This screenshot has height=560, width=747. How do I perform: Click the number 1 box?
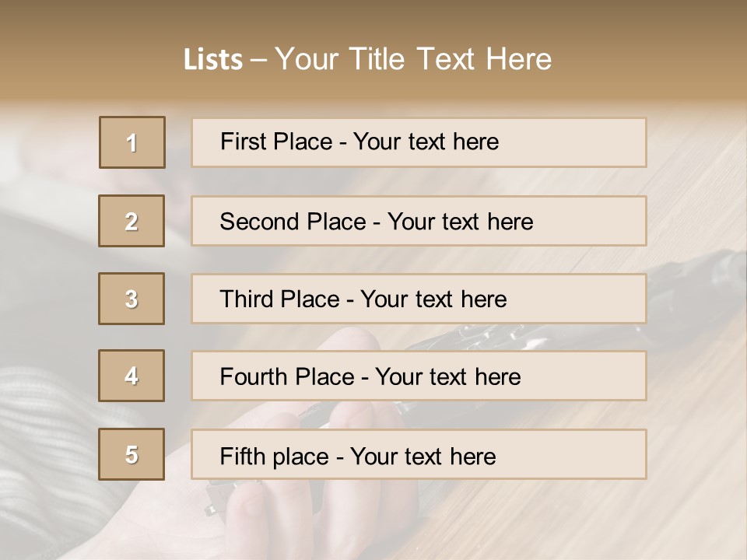132,142
